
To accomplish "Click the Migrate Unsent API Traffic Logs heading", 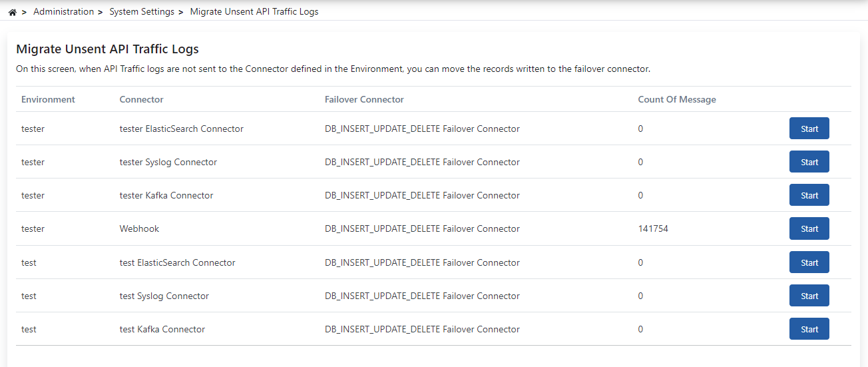I will pos(107,49).
